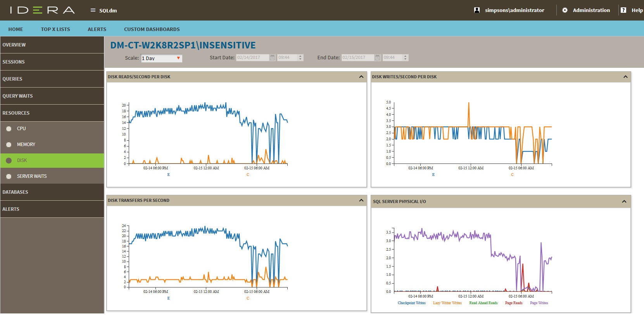Select the Memory resource option
The height and width of the screenshot is (315, 644).
pos(26,145)
